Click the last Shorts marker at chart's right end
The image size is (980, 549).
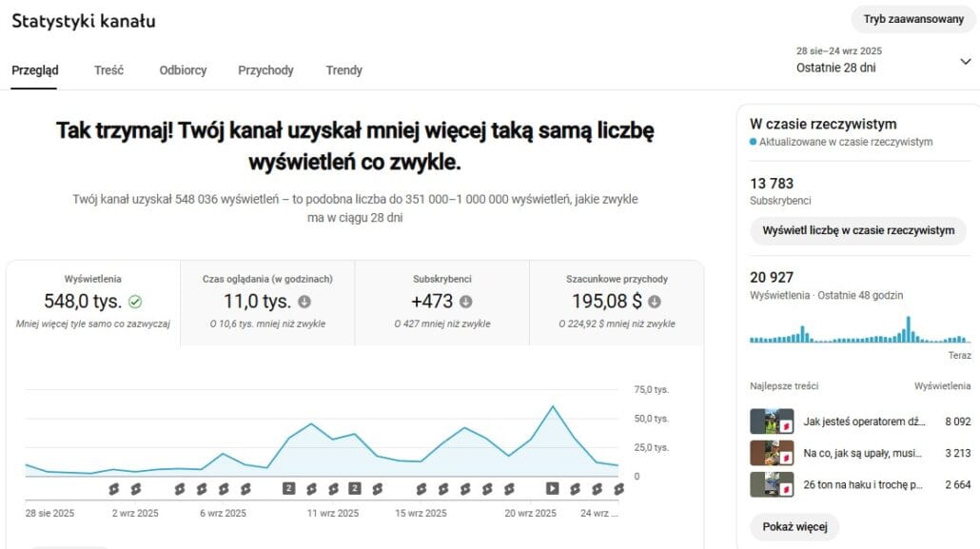[x=618, y=488]
